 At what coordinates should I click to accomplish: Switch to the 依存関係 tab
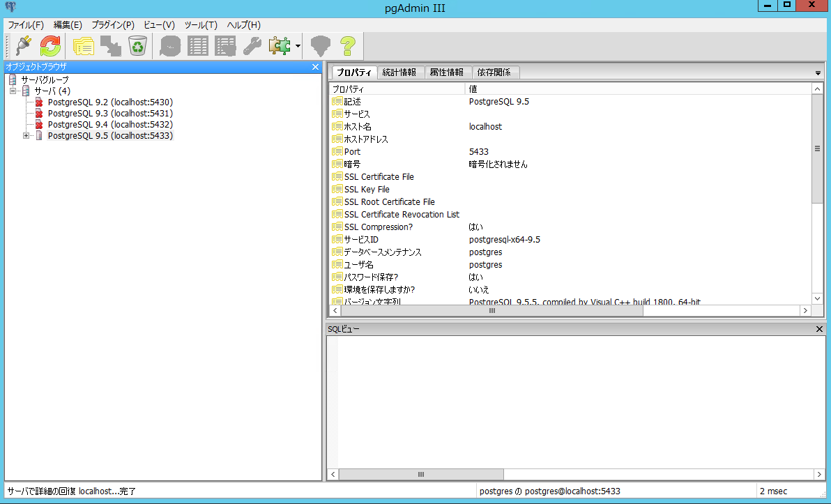click(x=495, y=72)
